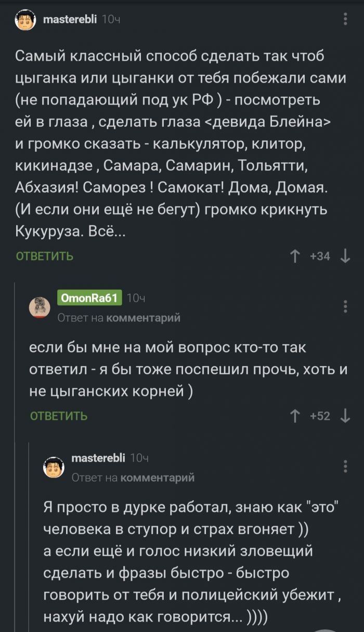Open options menu on masterebli's bottom reply
The height and width of the screenshot is (632, 364).
[x=346, y=466]
